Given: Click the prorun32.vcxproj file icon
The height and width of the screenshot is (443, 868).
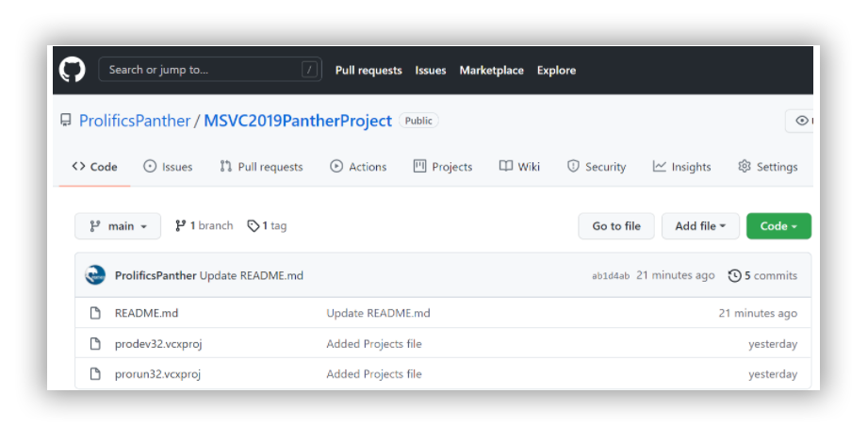Looking at the screenshot, I should 95,374.
